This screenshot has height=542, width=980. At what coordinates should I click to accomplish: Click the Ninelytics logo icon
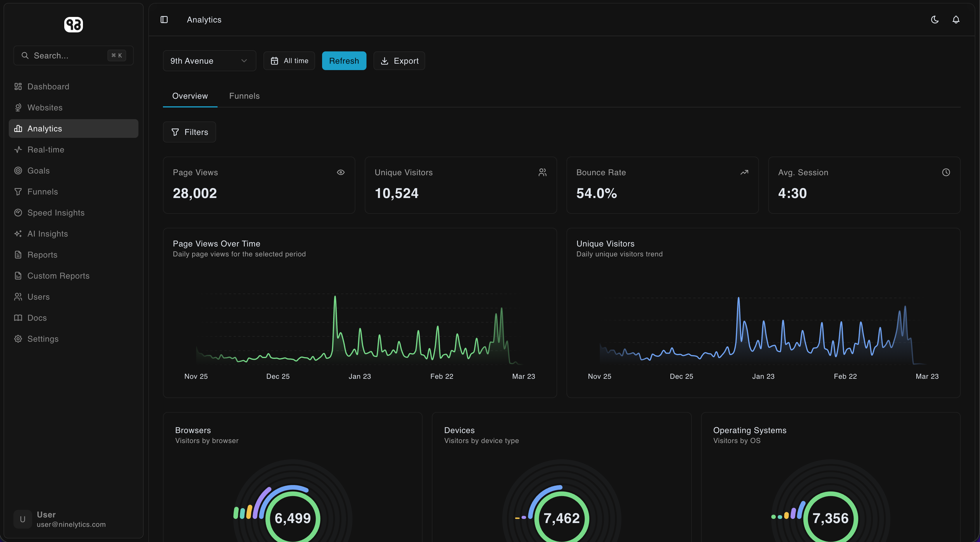pos(73,25)
